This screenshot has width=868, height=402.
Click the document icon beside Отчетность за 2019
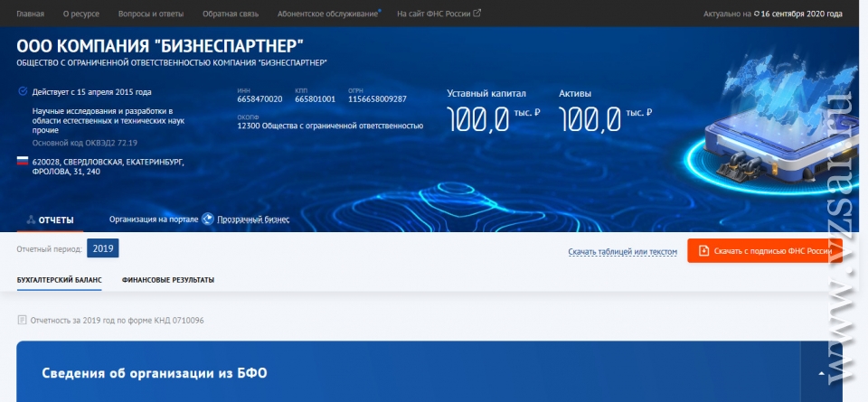click(x=22, y=320)
